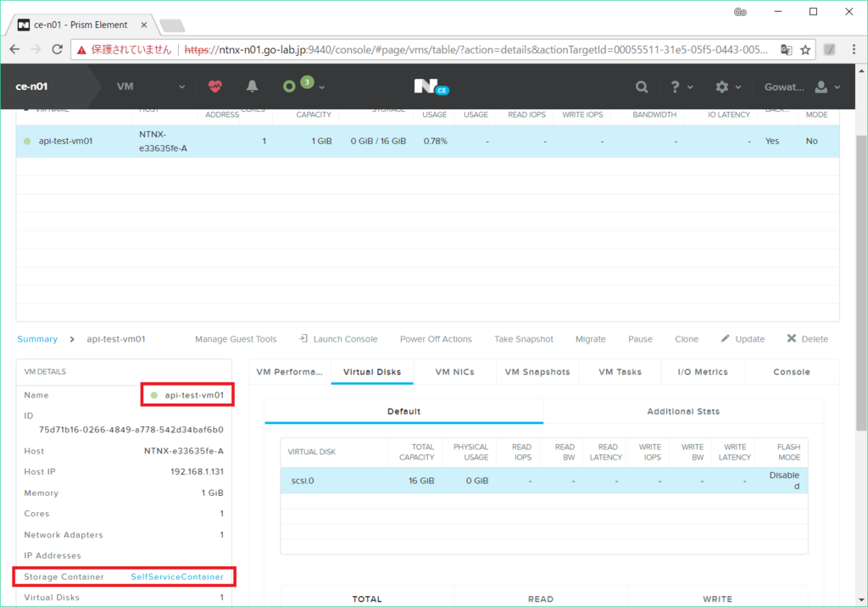The height and width of the screenshot is (607, 868).
Task: Open the health heart icon
Action: (214, 86)
